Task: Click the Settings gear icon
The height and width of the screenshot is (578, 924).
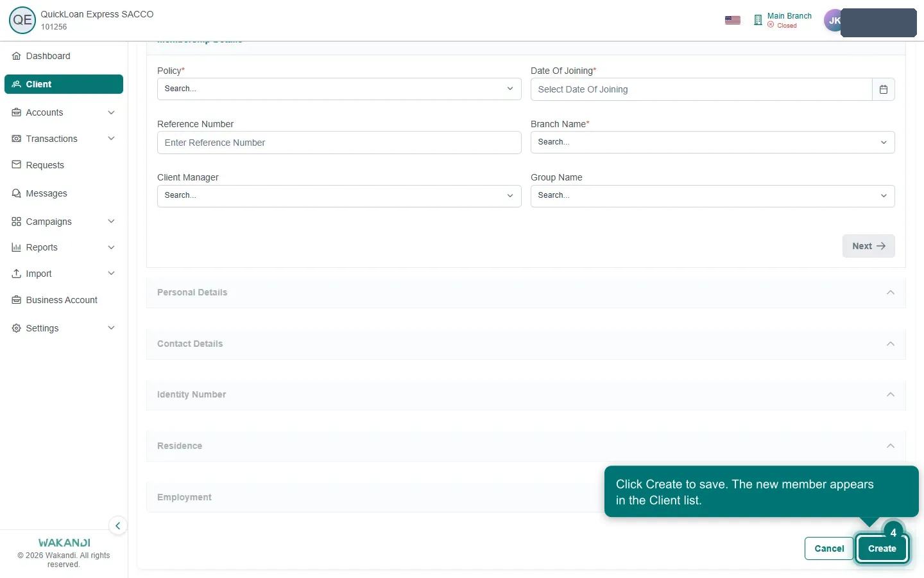Action: click(x=17, y=328)
